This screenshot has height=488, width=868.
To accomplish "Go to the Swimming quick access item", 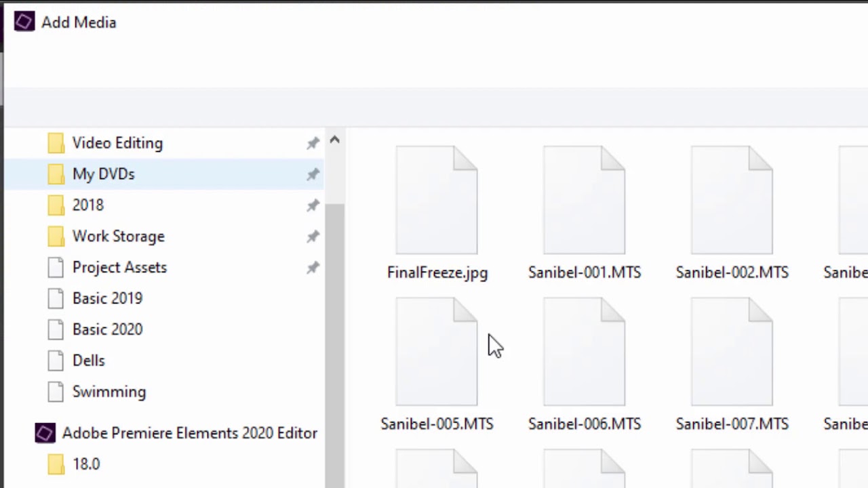I will [x=108, y=392].
